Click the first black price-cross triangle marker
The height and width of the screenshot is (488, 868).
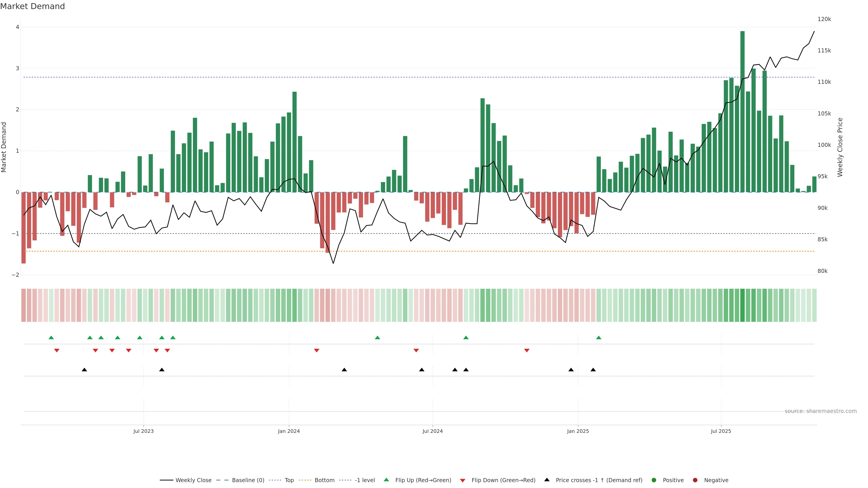(x=84, y=369)
